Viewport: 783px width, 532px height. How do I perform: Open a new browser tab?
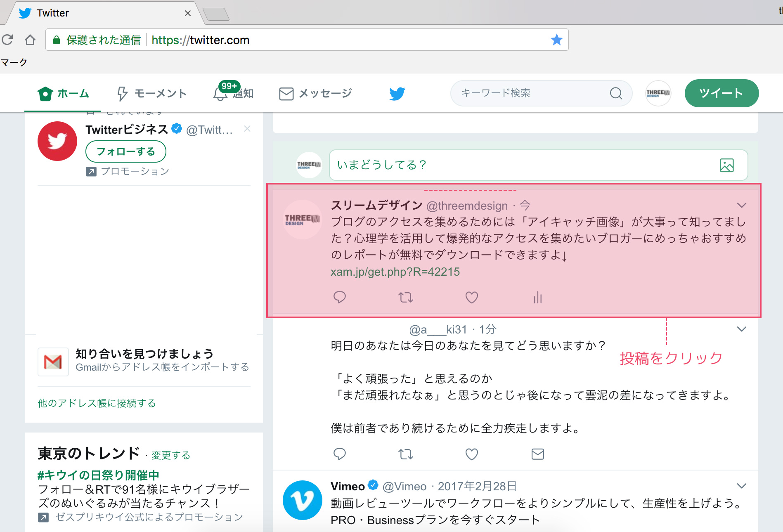click(x=216, y=14)
